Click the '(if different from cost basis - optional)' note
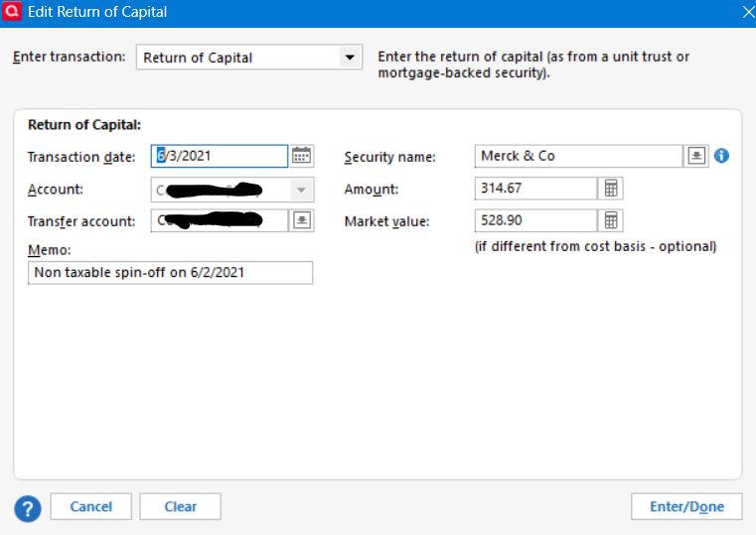 pos(595,246)
